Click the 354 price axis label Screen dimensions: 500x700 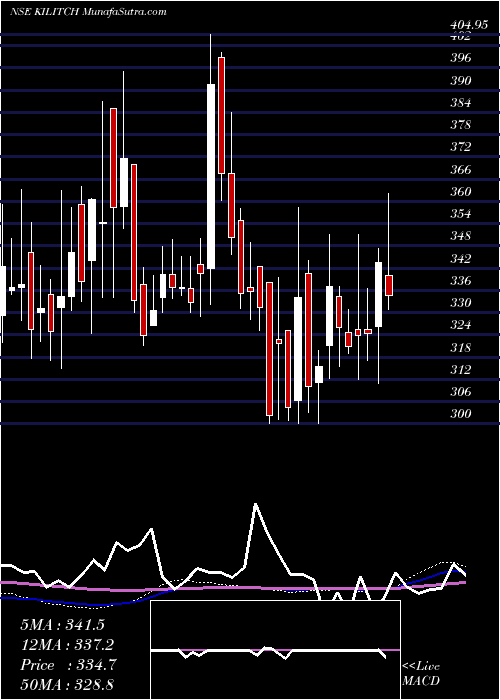pyautogui.click(x=461, y=214)
